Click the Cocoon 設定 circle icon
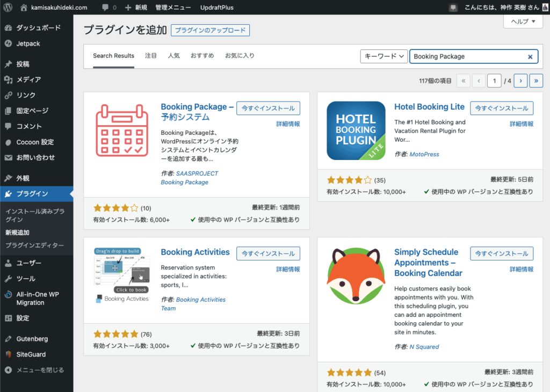 point(9,142)
